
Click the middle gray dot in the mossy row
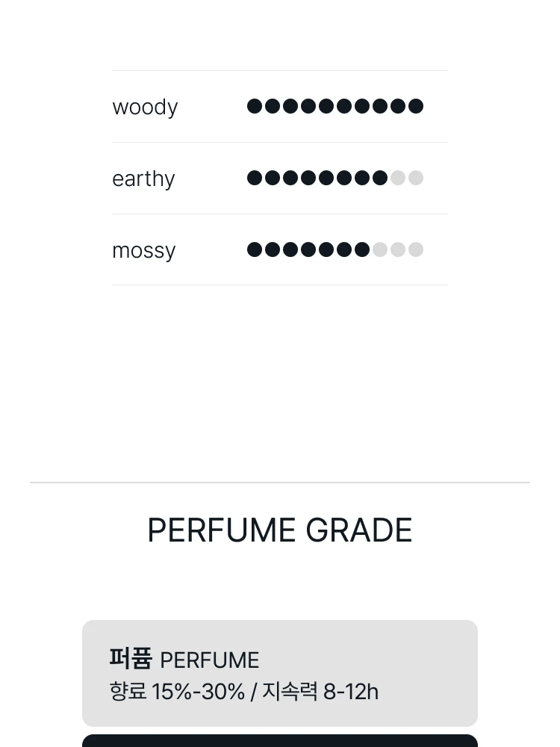click(x=398, y=249)
